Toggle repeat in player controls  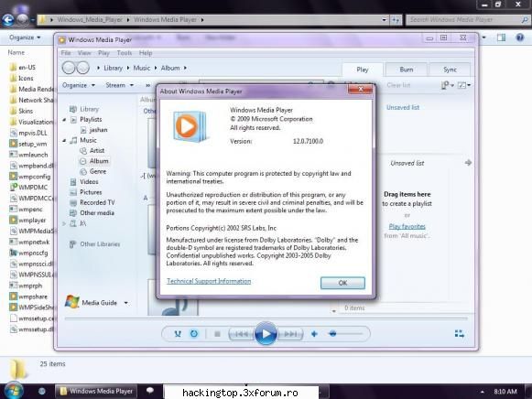[194, 334]
